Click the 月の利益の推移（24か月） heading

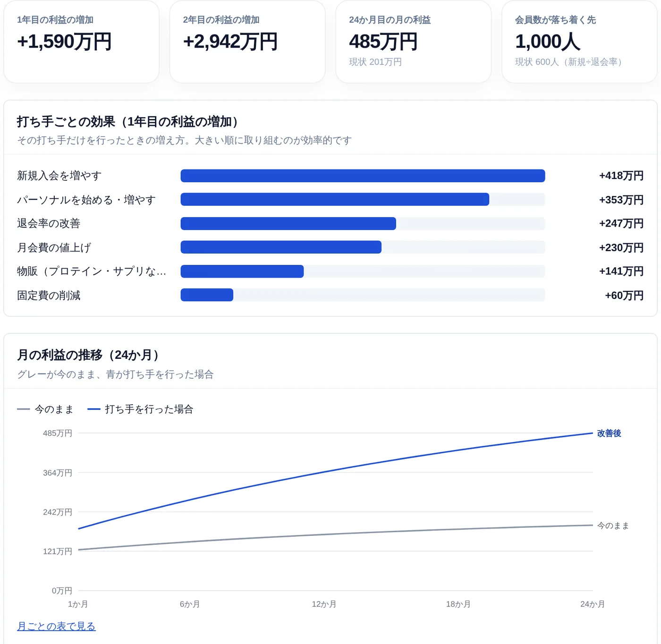pyautogui.click(x=88, y=355)
